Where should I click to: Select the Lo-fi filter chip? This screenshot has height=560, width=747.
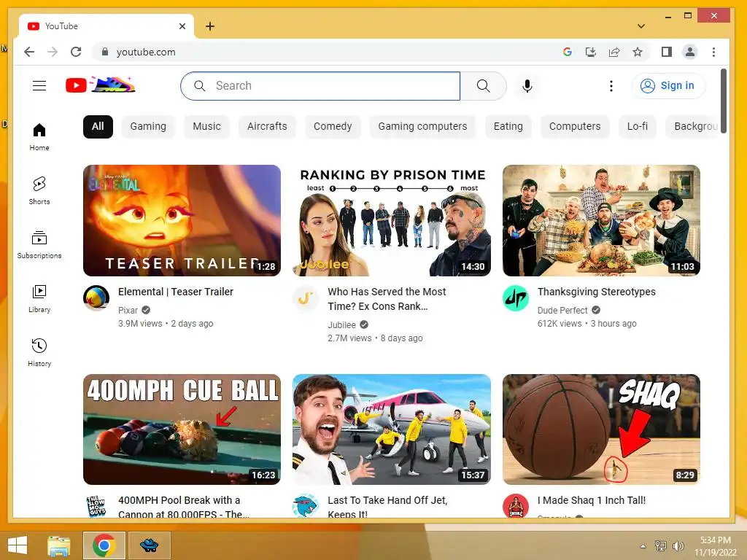click(x=637, y=127)
